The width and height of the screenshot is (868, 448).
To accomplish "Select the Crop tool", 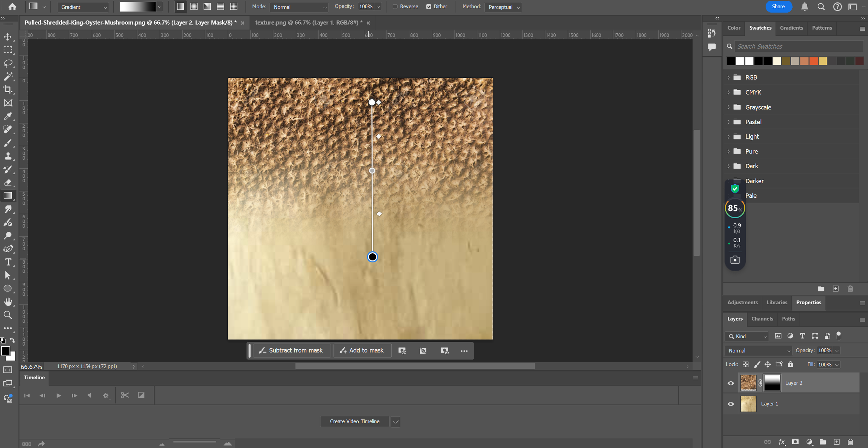I will (8, 90).
